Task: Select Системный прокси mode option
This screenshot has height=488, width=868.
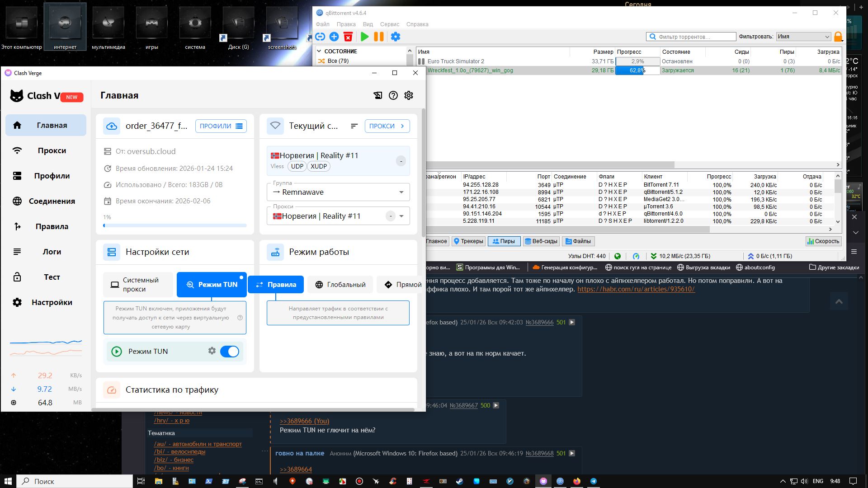Action: click(138, 285)
